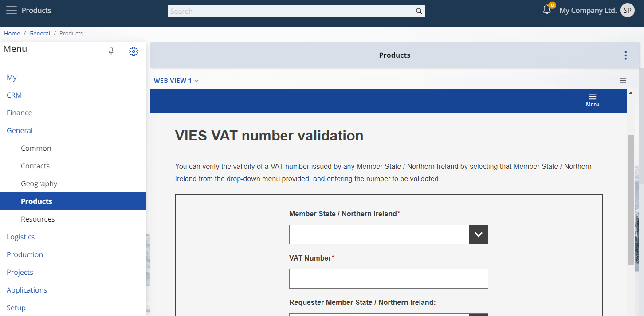This screenshot has width=644, height=316.
Task: Click the web view list icon
Action: tap(623, 81)
